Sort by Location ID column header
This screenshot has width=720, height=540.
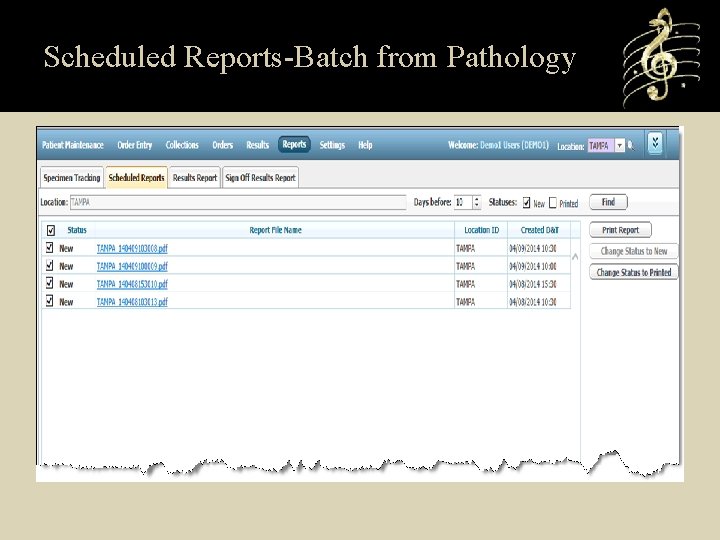[481, 230]
